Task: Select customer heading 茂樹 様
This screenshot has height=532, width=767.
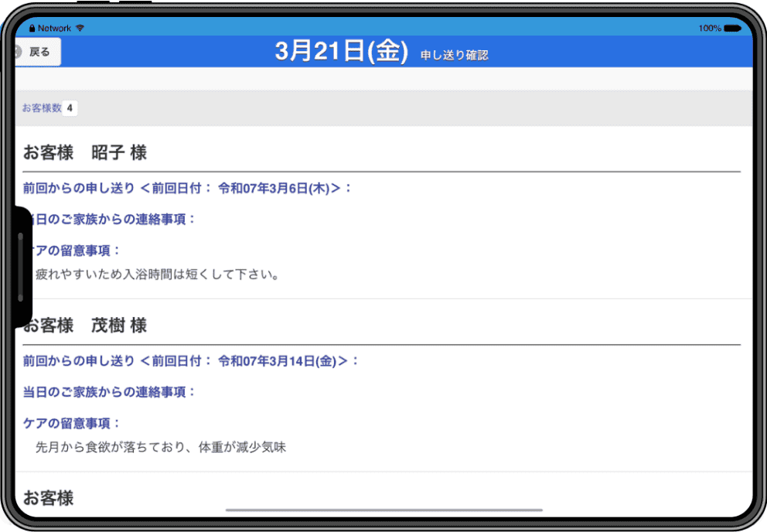Action: (x=85, y=326)
